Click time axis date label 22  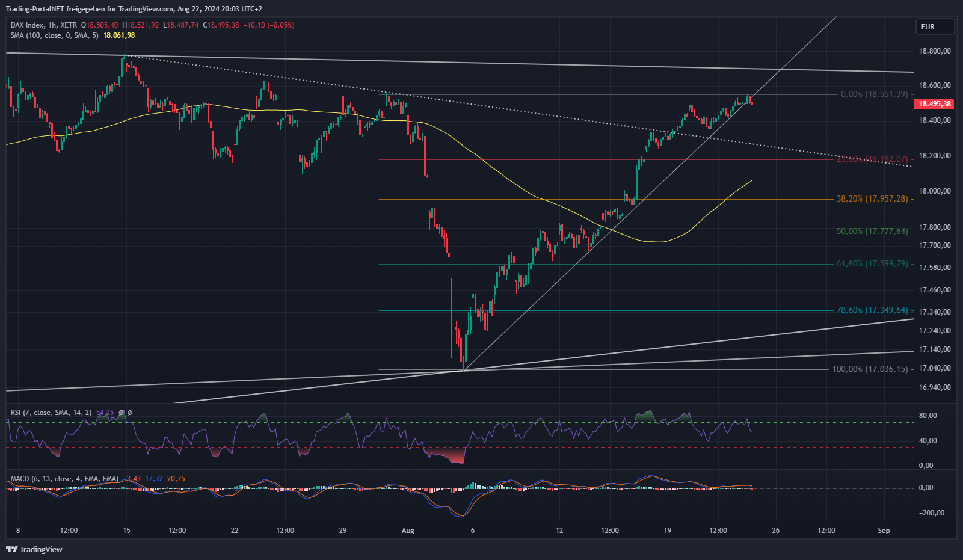coord(235,531)
